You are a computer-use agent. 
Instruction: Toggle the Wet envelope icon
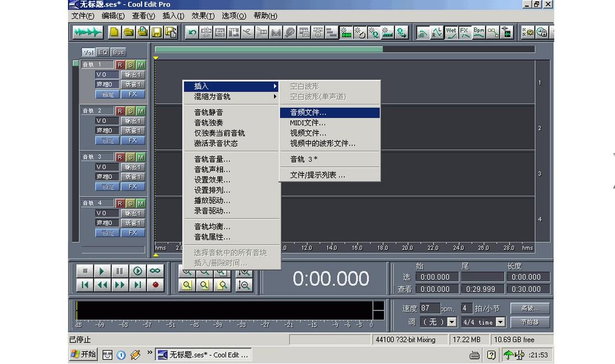(x=451, y=32)
